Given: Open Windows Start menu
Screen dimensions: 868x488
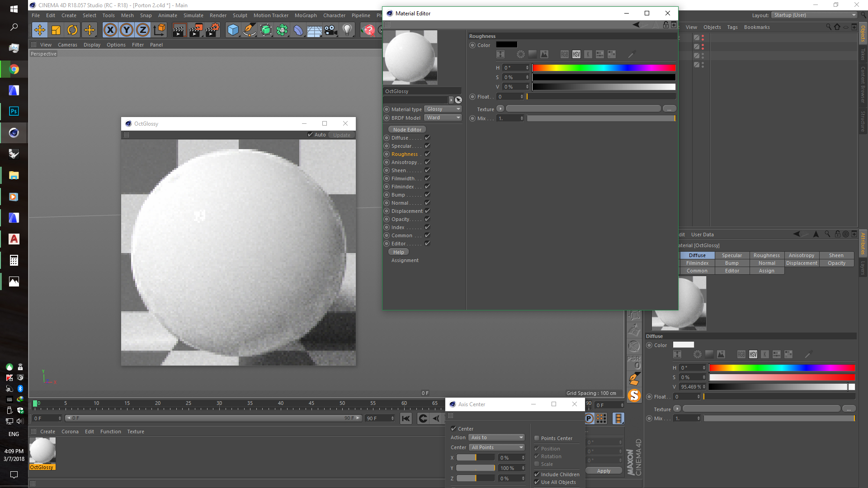Looking at the screenshot, I should point(14,9).
